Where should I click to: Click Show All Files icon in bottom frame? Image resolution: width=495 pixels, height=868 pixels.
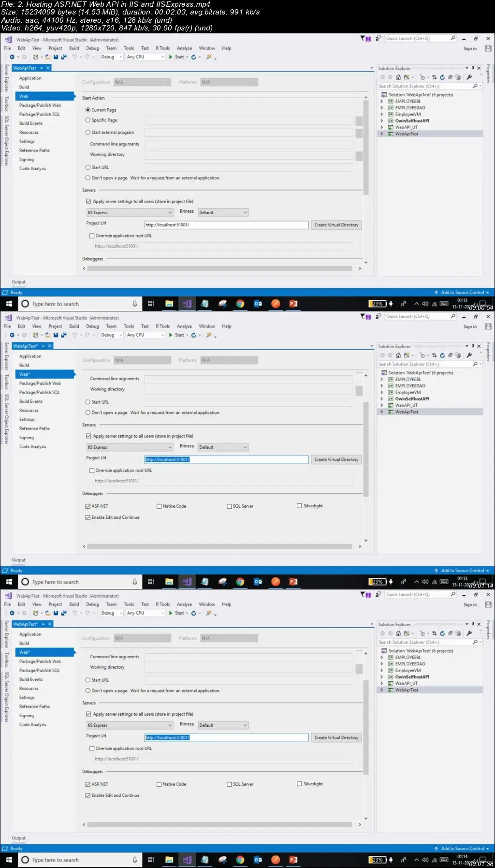pos(458,633)
